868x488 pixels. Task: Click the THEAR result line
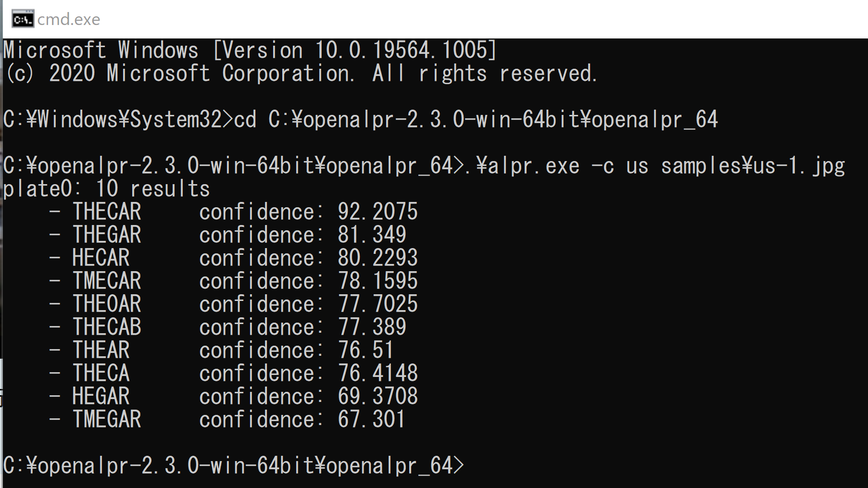tap(221, 350)
